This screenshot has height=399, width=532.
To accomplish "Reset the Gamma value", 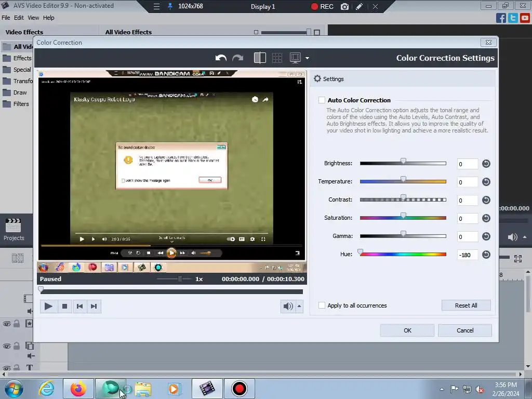I will (486, 236).
